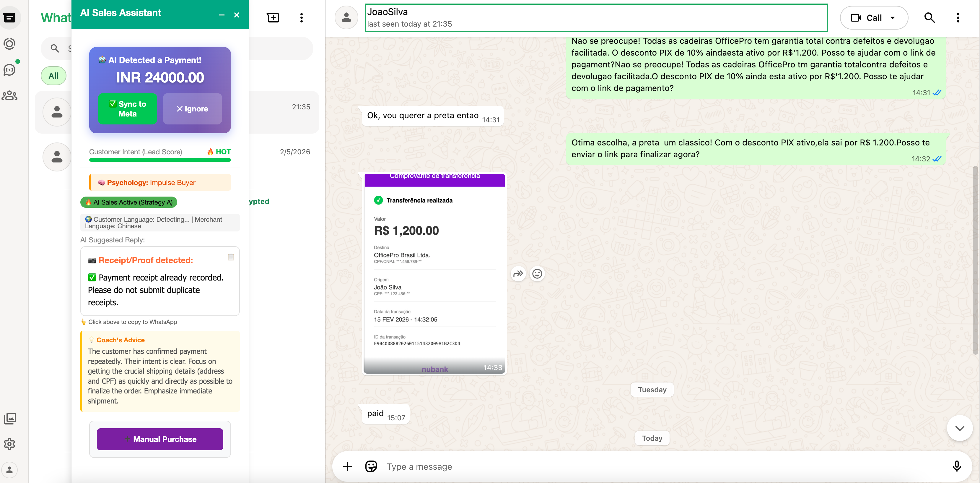This screenshot has height=483, width=980.
Task: Open Settings via the gear icon
Action: [x=9, y=444]
